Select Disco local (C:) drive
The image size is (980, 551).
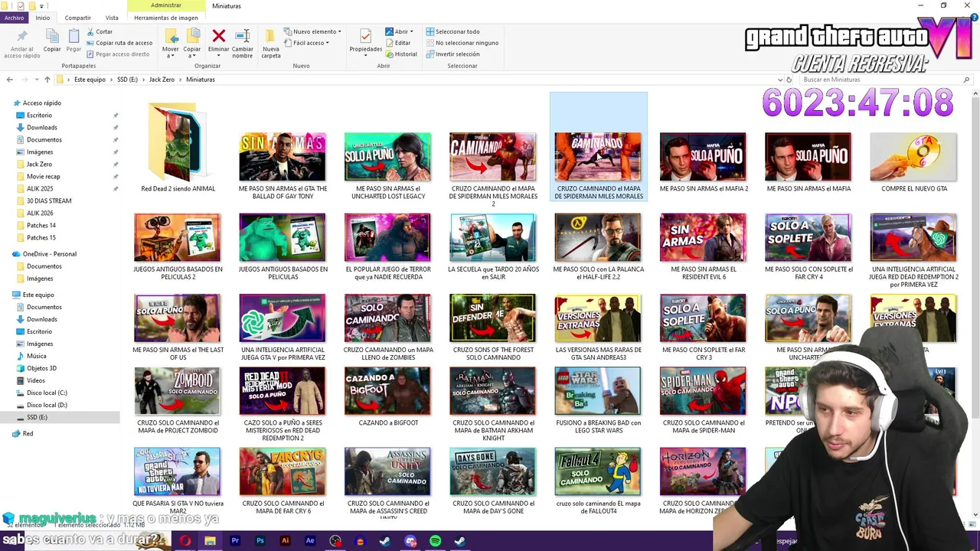point(47,393)
